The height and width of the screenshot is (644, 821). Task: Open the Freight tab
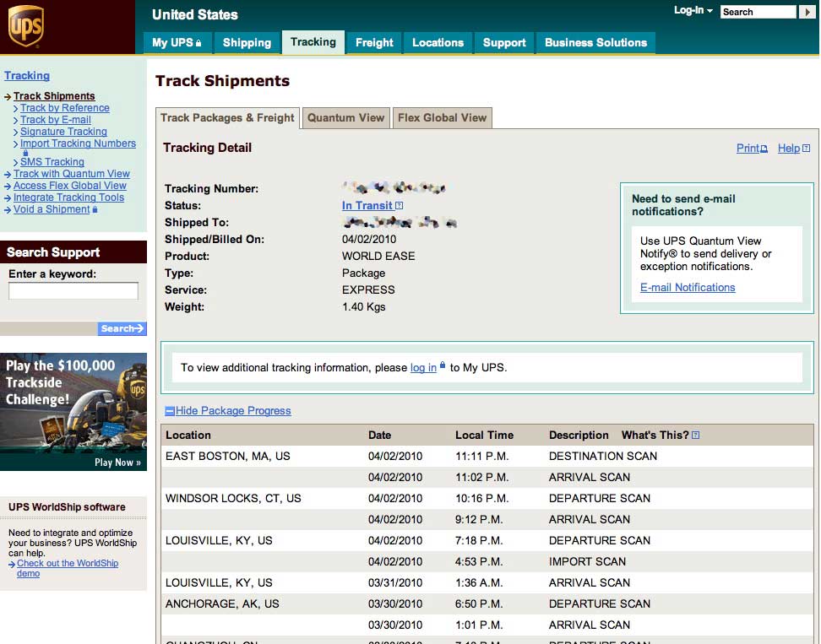374,42
